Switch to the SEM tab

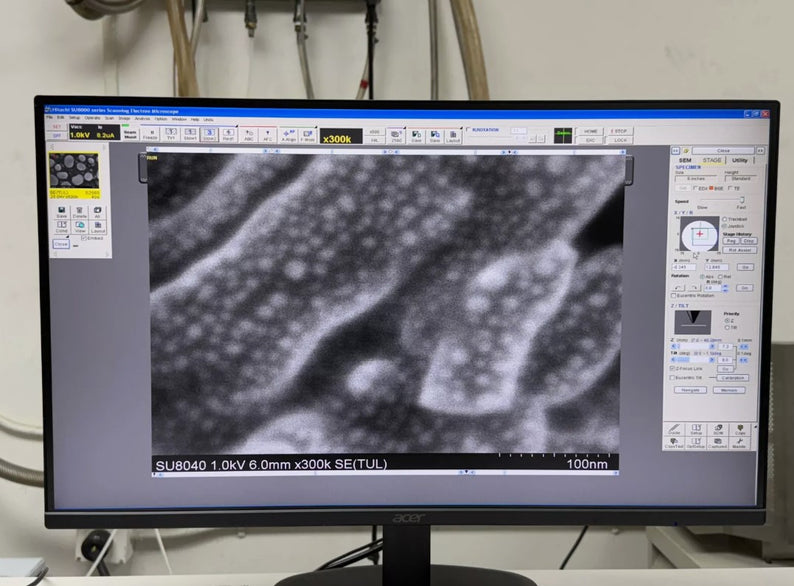[685, 160]
